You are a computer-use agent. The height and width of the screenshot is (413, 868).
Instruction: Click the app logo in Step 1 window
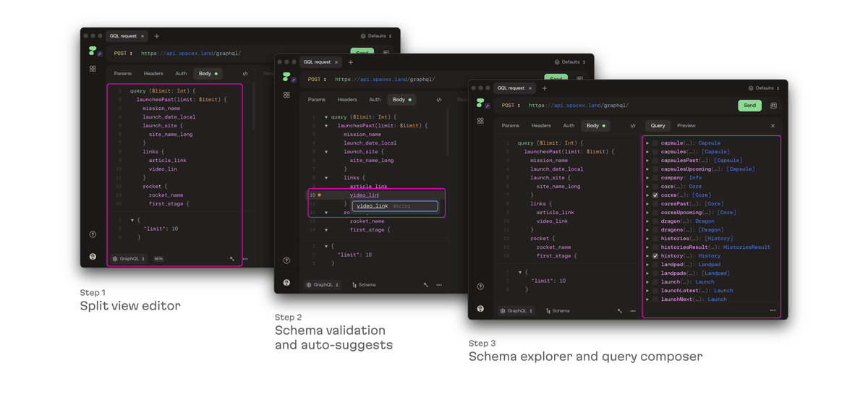93,51
